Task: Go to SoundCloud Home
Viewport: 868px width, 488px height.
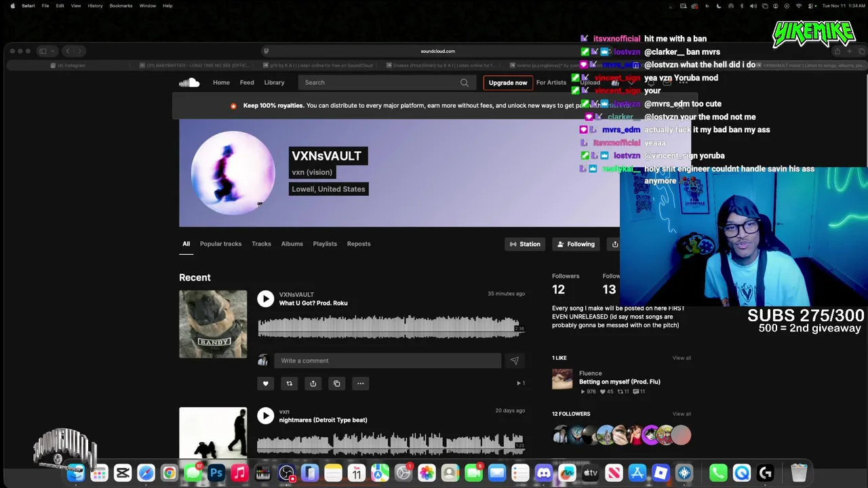Action: pos(221,83)
